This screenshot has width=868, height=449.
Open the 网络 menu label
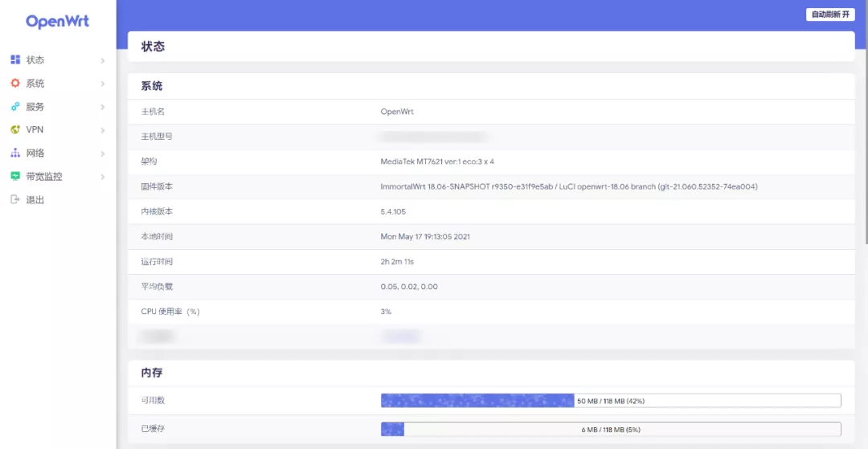pos(35,153)
